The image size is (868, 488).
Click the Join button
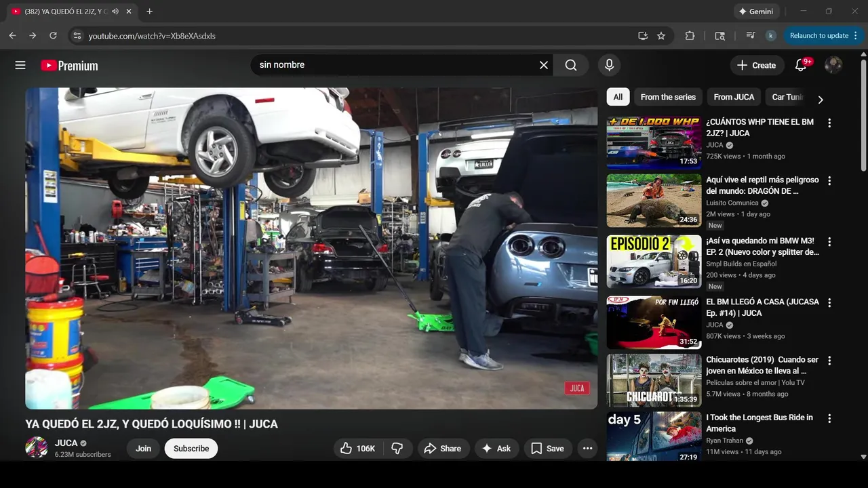pos(143,449)
